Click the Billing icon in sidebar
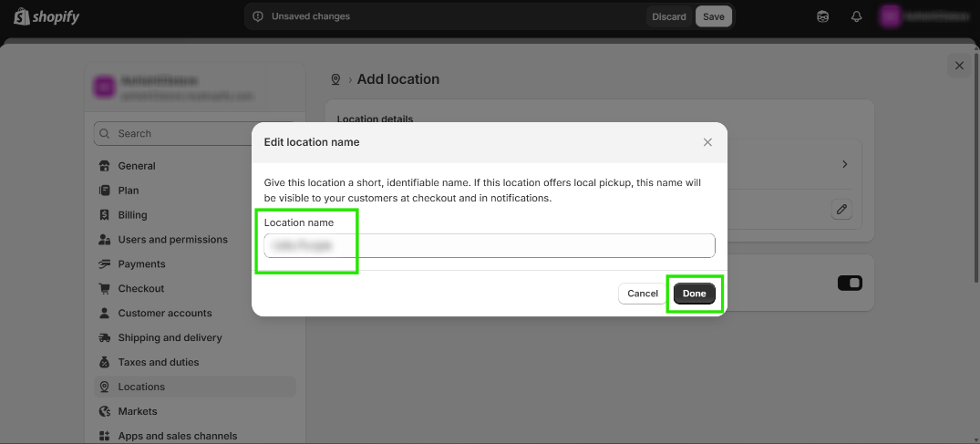This screenshot has height=444, width=980. click(104, 215)
